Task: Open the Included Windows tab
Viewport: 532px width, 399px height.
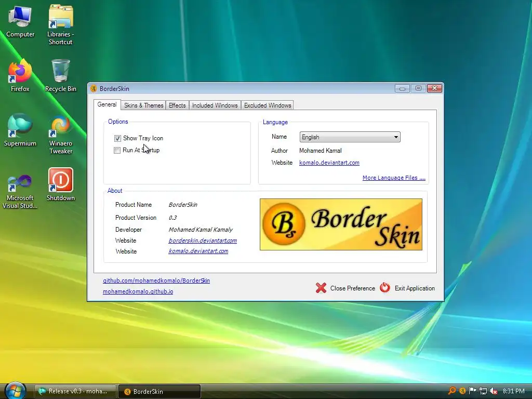Action: 215,105
